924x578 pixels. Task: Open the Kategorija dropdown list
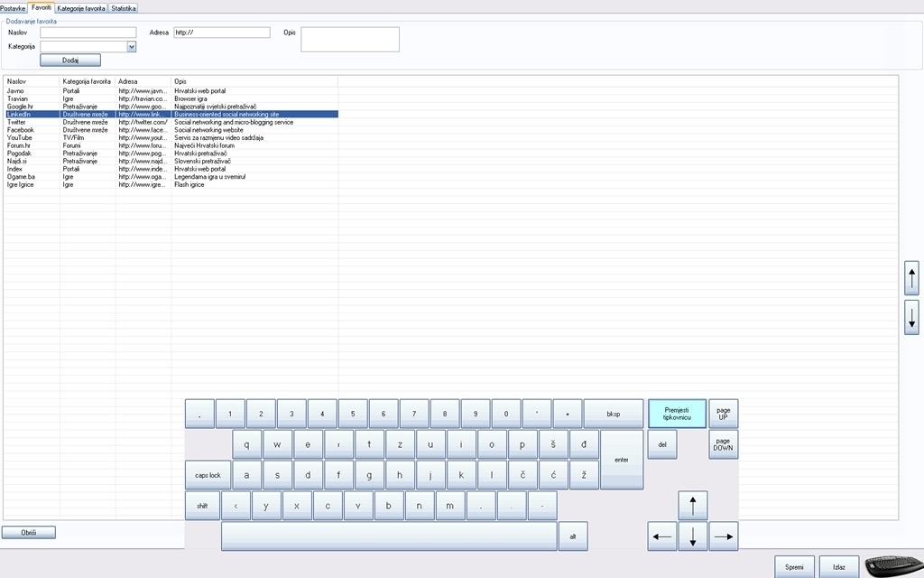coord(132,46)
